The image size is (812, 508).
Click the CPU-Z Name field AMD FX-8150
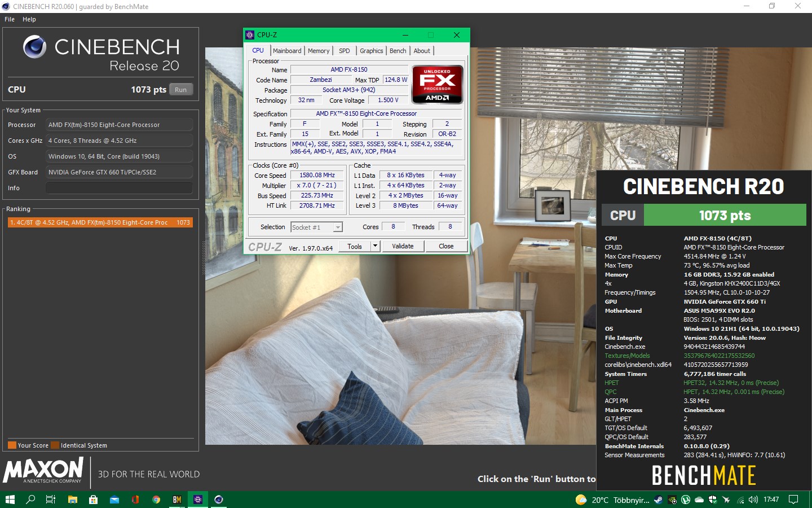click(349, 69)
